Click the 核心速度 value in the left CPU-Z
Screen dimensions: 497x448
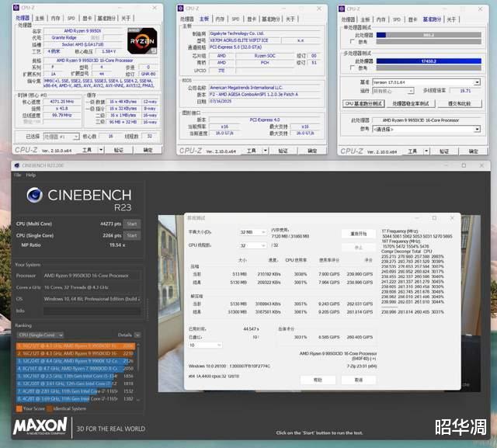click(x=62, y=102)
